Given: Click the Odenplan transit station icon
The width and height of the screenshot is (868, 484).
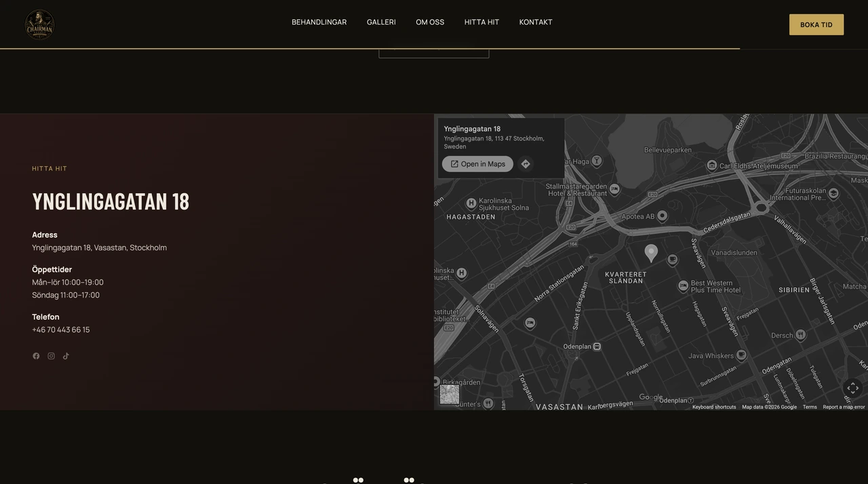Looking at the screenshot, I should (597, 346).
